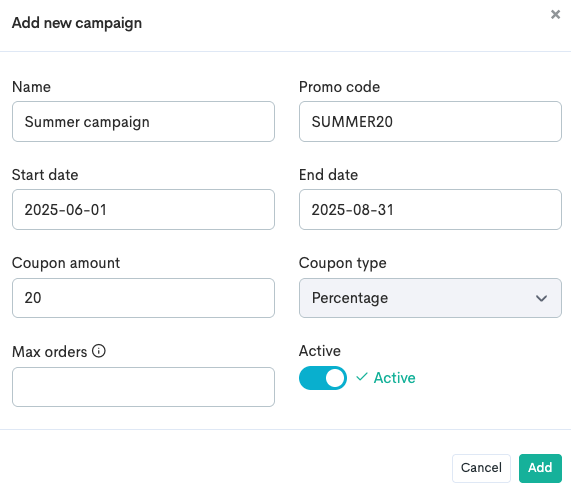571x491 pixels.
Task: Focus the Promo code field
Action: click(430, 122)
